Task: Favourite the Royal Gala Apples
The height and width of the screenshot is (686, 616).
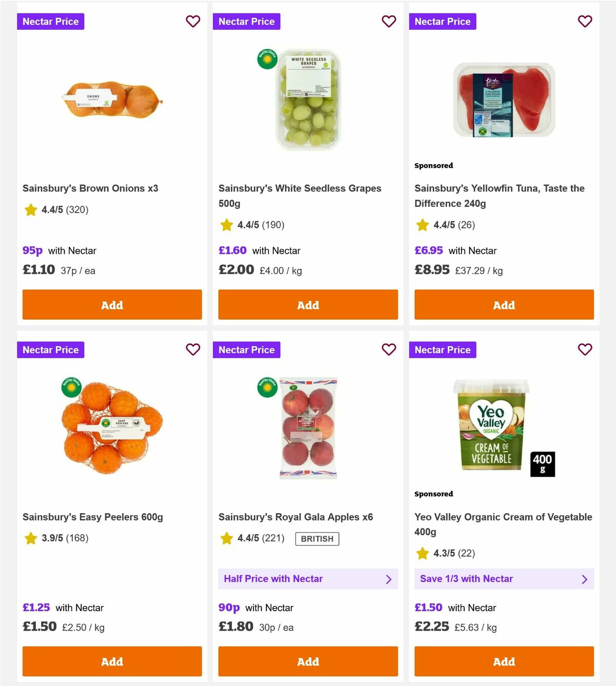Action: (x=389, y=349)
